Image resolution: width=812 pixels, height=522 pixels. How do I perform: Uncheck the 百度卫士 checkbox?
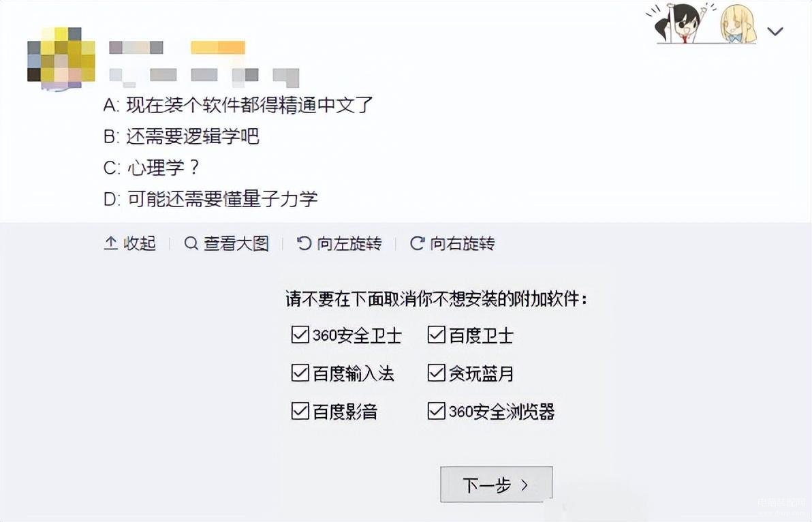tap(437, 335)
